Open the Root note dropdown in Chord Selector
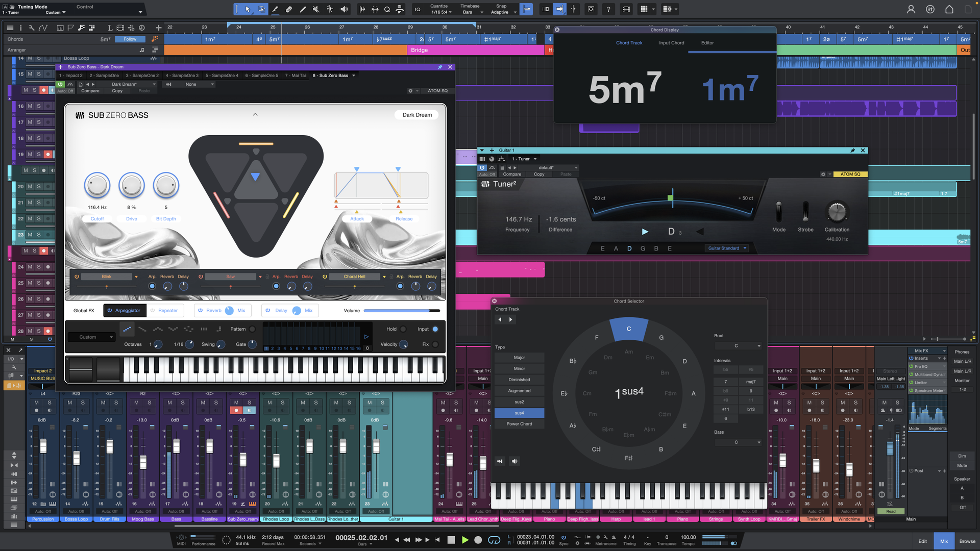This screenshot has height=551, width=980. click(739, 346)
